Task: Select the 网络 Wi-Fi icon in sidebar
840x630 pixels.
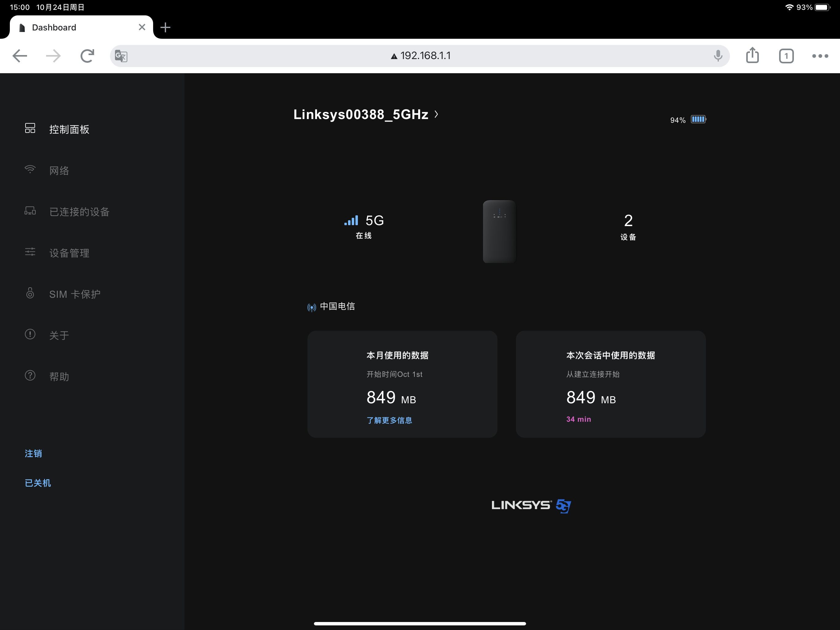Action: [x=30, y=169]
